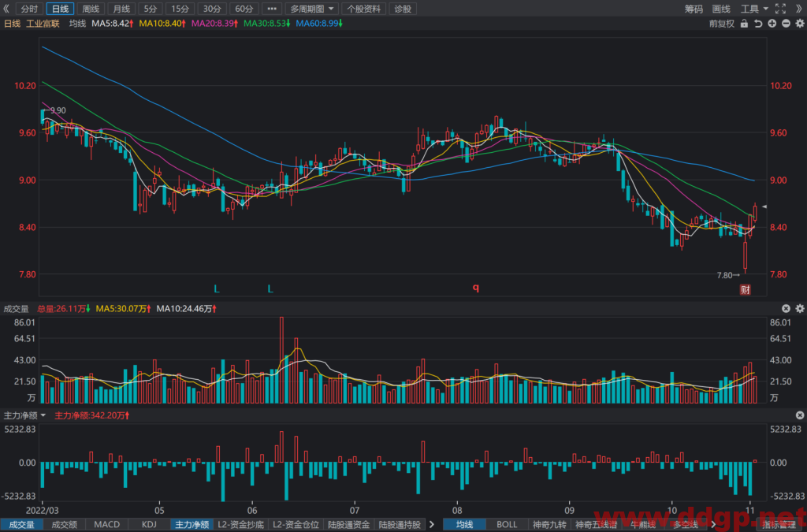Open main chart settings gear
This screenshot has height=532, width=807.
(800, 23)
